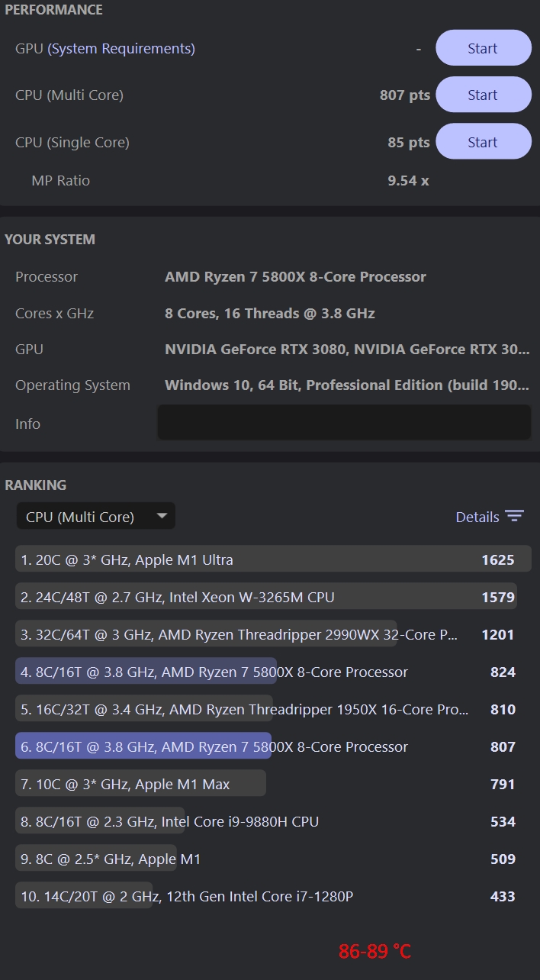Click in the Info text field
The height and width of the screenshot is (980, 540).
click(x=343, y=422)
